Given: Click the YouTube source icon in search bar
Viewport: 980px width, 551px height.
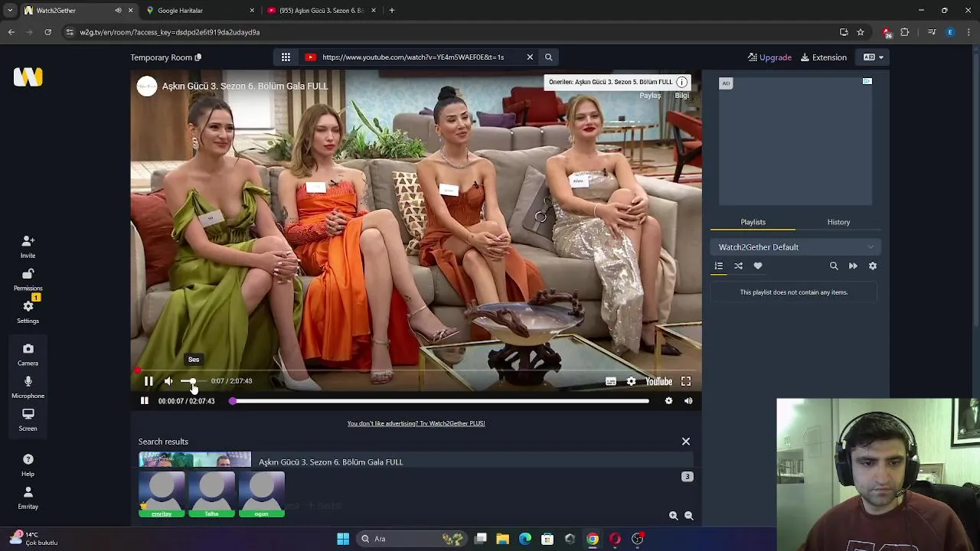Looking at the screenshot, I should (310, 57).
